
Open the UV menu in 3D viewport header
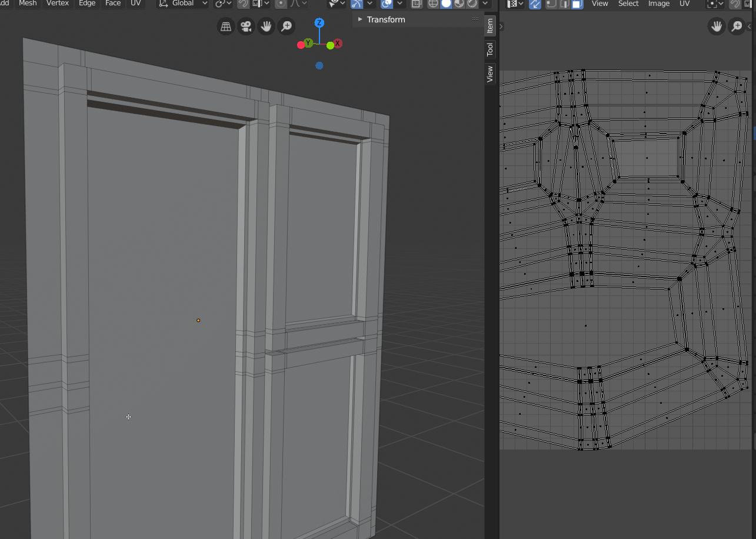point(136,4)
